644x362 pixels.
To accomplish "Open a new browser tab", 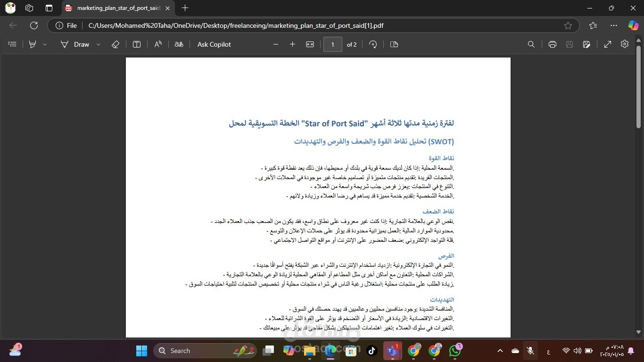I will [x=185, y=8].
